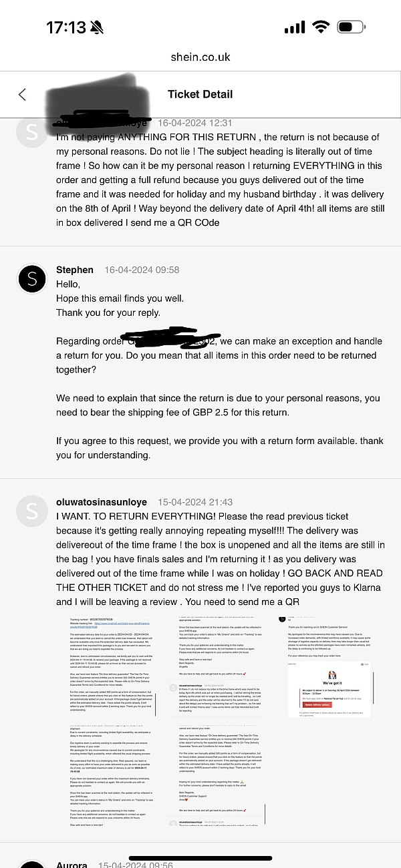Tap the shein.co.uk address bar

point(200,57)
